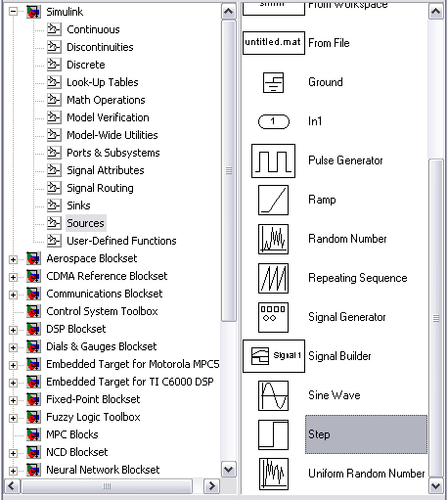Select the Repeating Sequence block icon
The image size is (448, 500).
(x=273, y=278)
